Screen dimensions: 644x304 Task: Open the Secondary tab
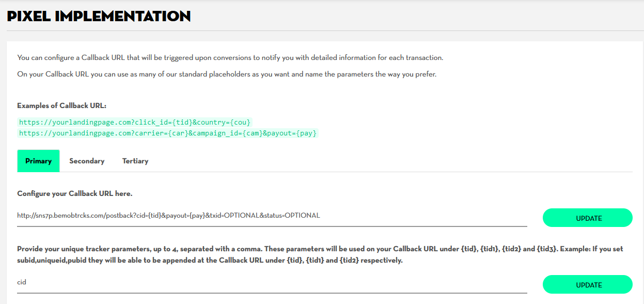click(87, 161)
